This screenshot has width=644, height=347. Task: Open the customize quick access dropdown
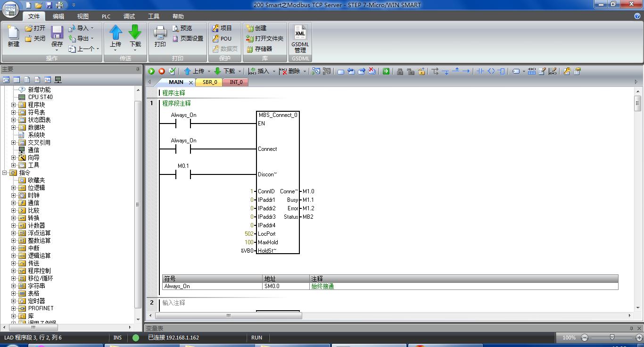(74, 5)
